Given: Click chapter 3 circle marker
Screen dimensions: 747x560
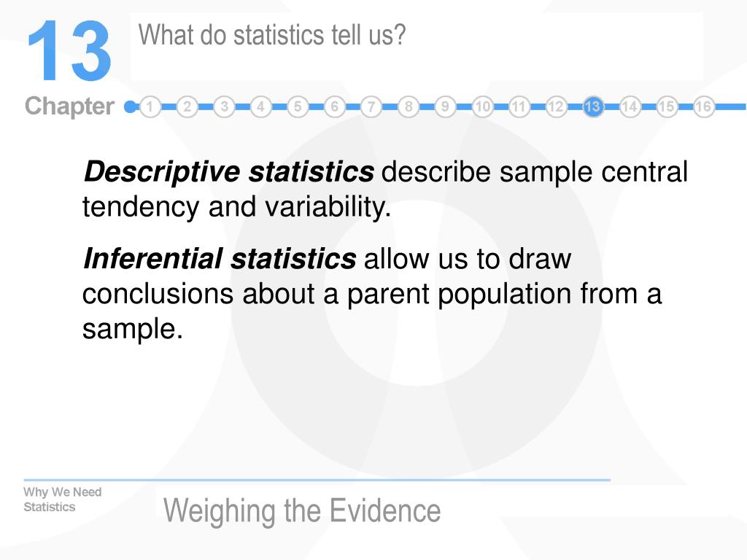Looking at the screenshot, I should (224, 106).
